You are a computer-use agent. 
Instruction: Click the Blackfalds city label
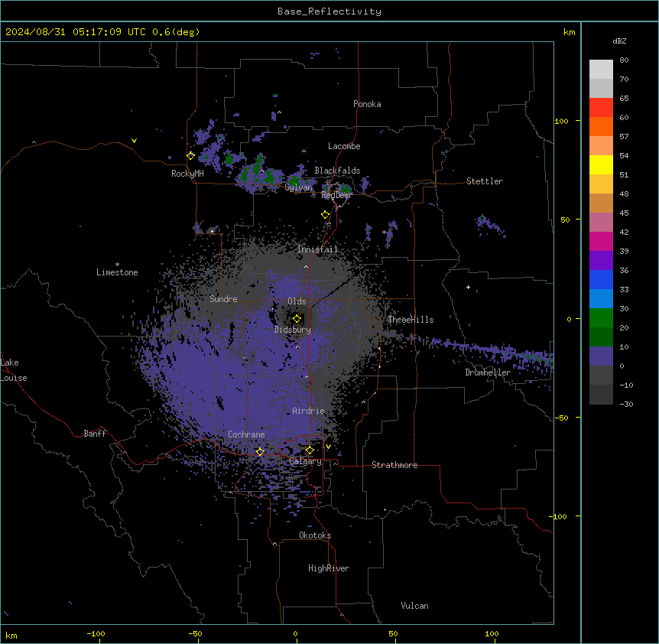coord(337,171)
